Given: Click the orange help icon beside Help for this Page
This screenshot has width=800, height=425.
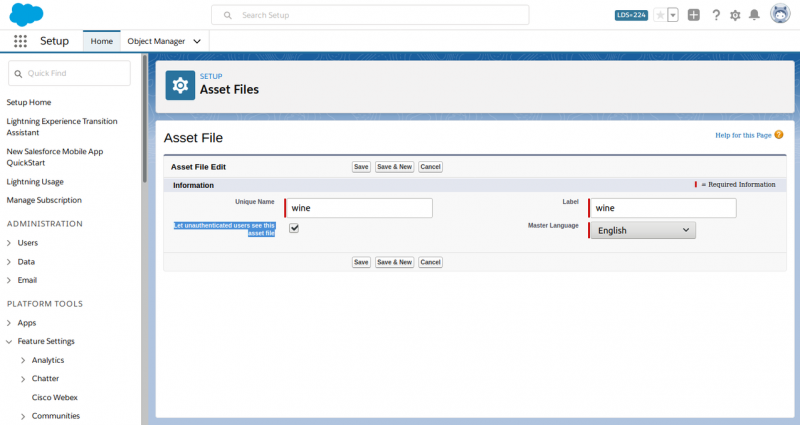Looking at the screenshot, I should click(x=779, y=135).
